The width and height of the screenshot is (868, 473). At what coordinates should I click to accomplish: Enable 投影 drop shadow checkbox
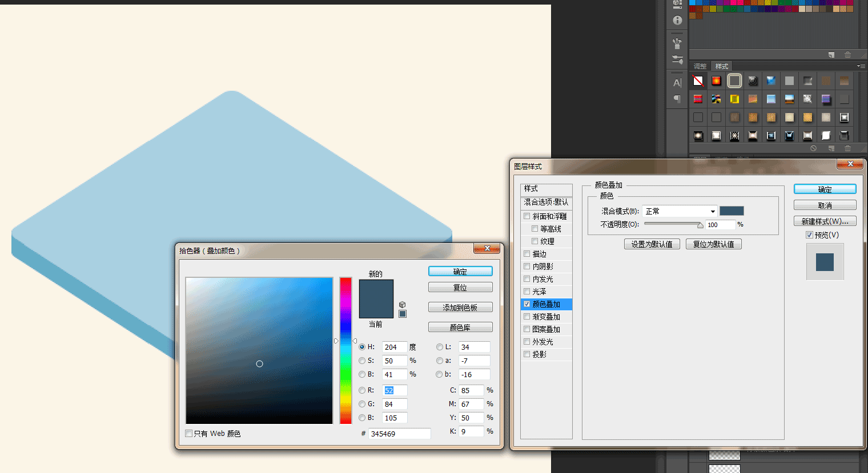click(x=527, y=354)
